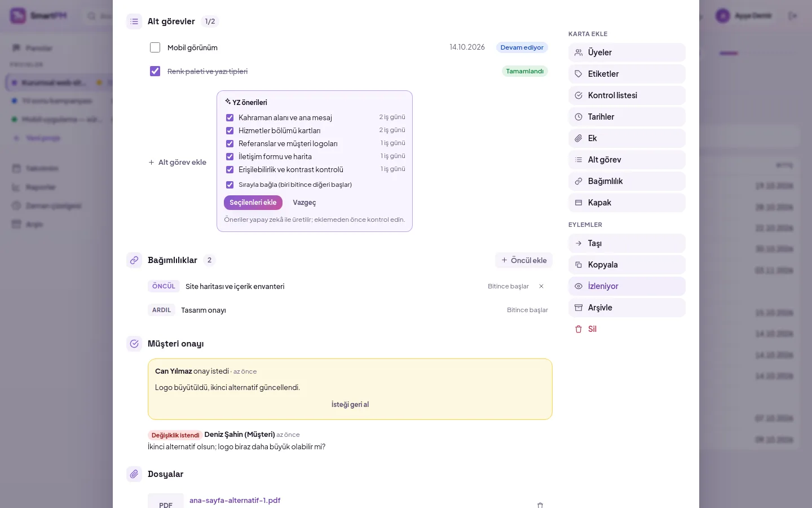Click the ARDIL tag label
Viewport: 812px width, 508px height.
(161, 310)
